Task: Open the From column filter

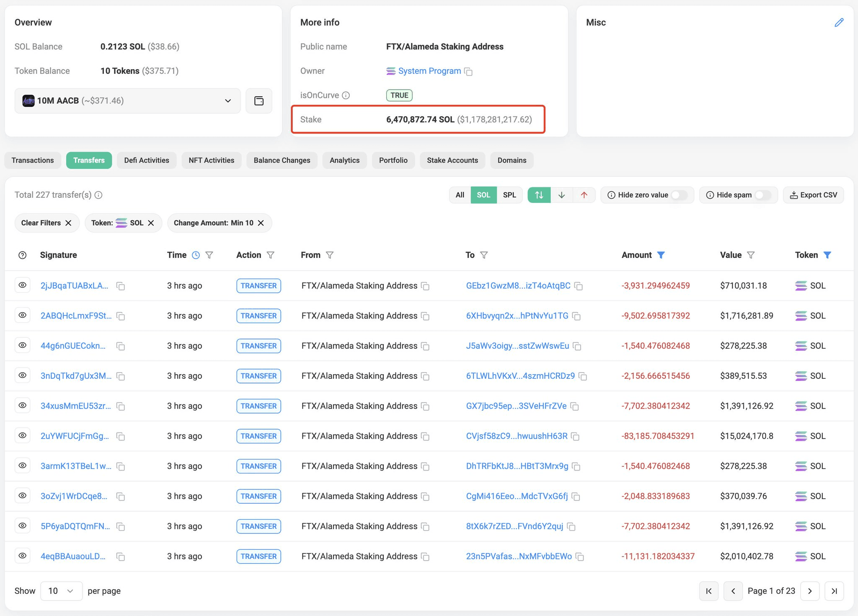Action: pyautogui.click(x=330, y=255)
